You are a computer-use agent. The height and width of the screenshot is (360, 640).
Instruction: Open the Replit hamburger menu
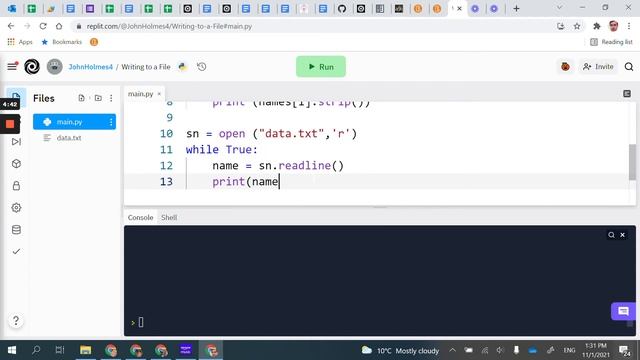tap(12, 66)
